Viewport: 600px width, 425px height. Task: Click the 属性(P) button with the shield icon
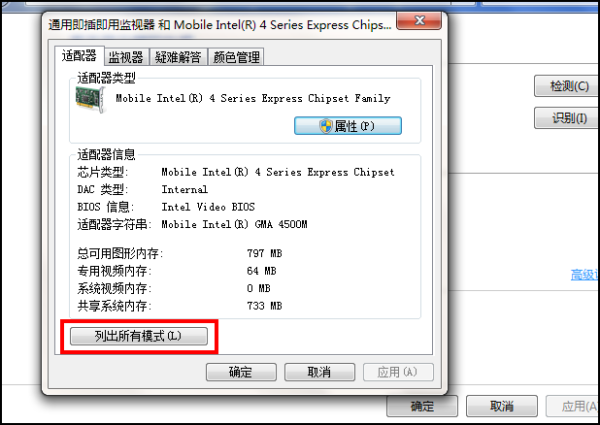coord(348,126)
